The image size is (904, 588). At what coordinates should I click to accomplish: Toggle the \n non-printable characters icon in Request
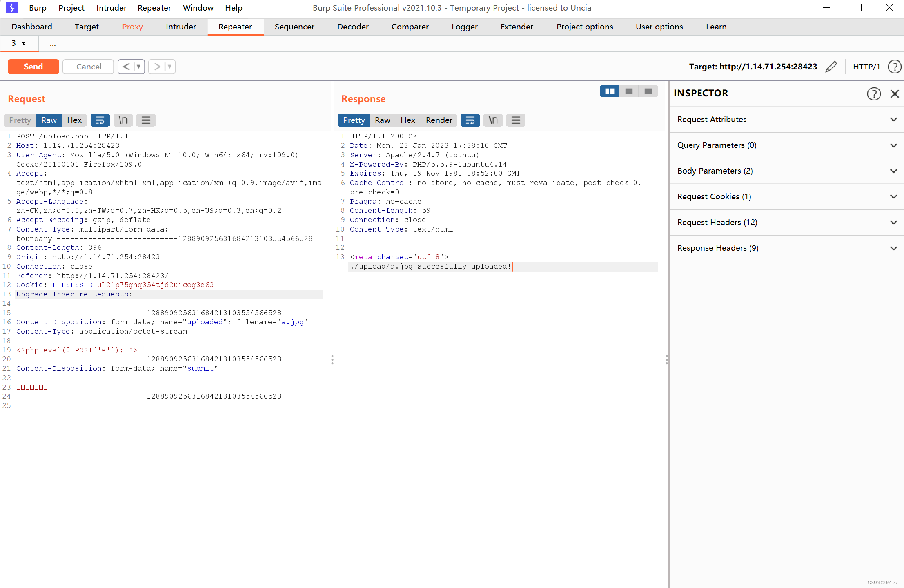coord(123,120)
